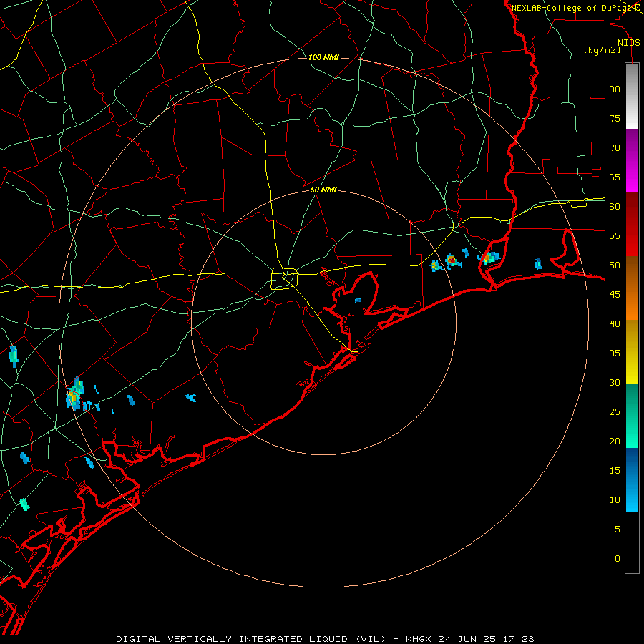
Task: Click the scale value 50
Action: pyautogui.click(x=615, y=265)
